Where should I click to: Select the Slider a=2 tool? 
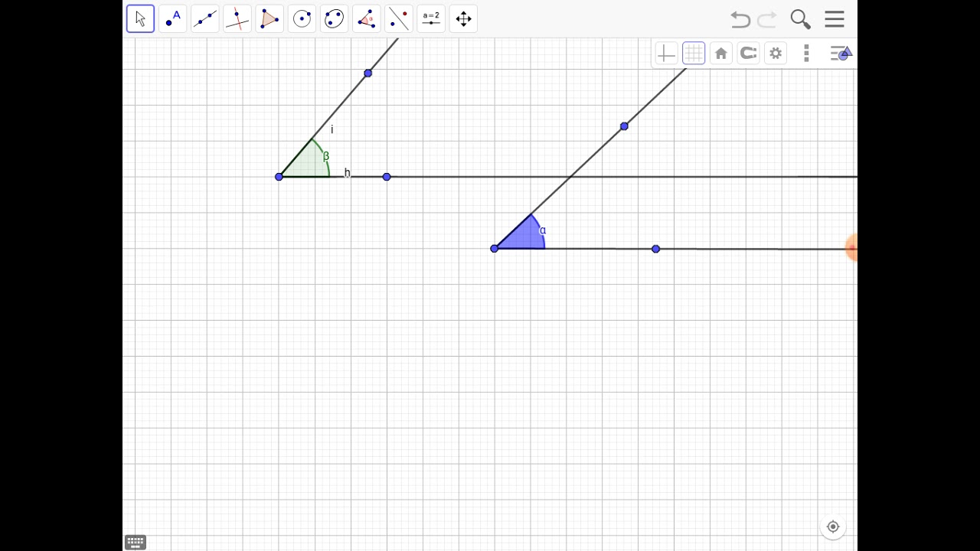coord(431,18)
